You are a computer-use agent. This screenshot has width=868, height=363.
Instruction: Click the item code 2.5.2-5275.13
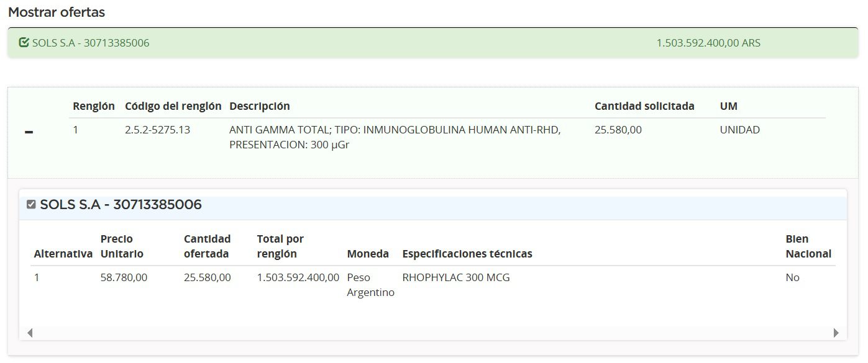(x=157, y=130)
